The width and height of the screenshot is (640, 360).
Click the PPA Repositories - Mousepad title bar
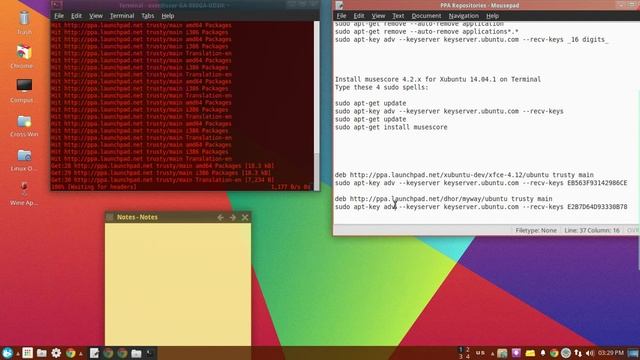pyautogui.click(x=480, y=5)
